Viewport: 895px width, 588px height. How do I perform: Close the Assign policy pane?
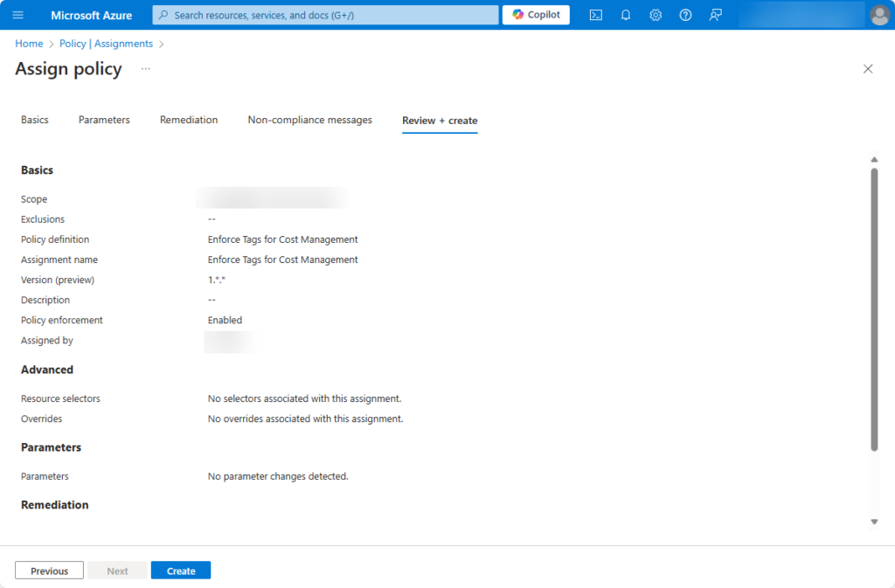868,68
